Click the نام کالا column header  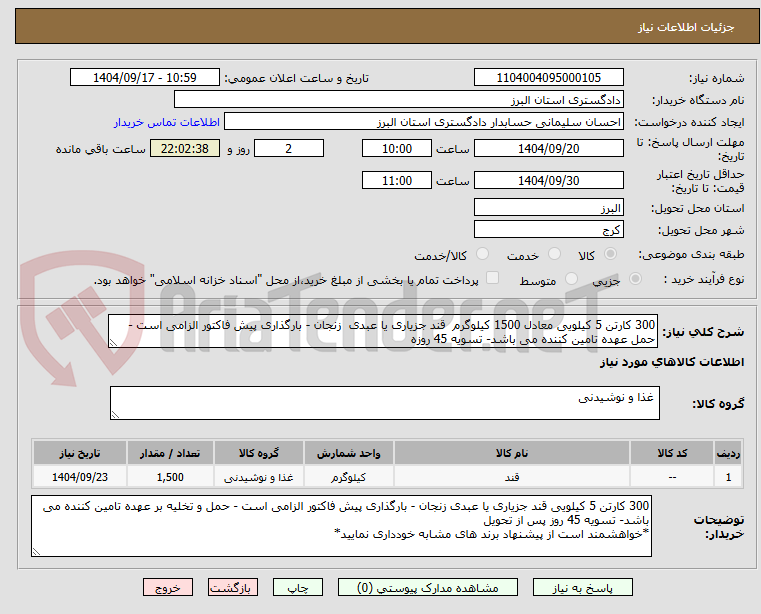coord(512,453)
